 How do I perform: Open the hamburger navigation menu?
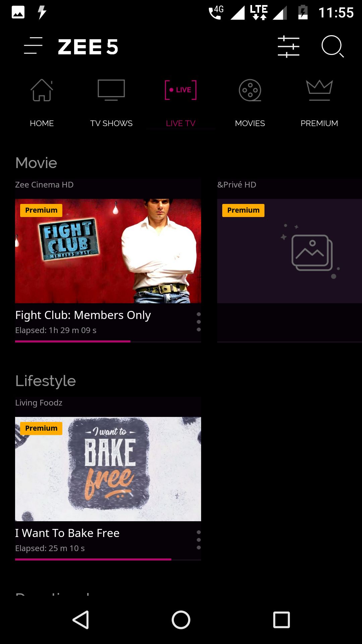point(33,46)
